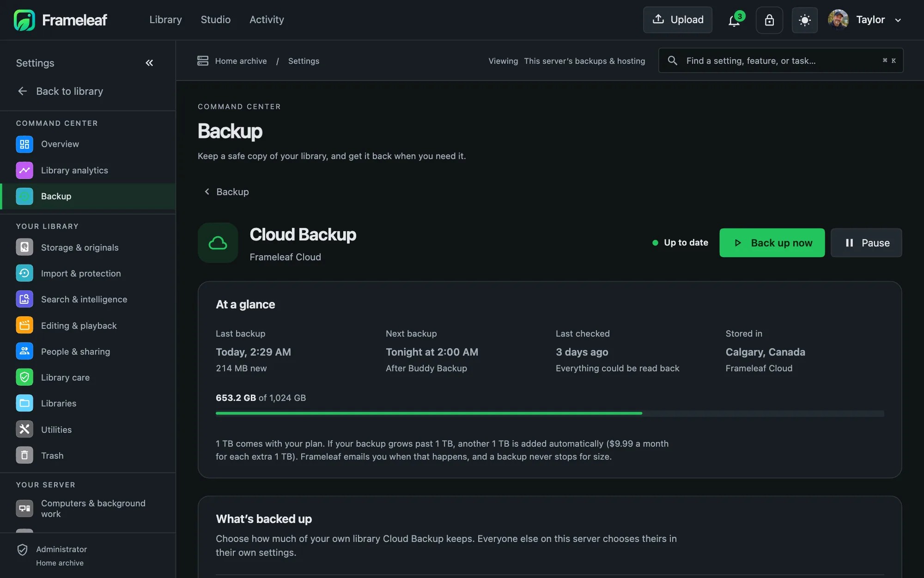
Task: Focus the Find a setting search field
Action: coord(781,61)
